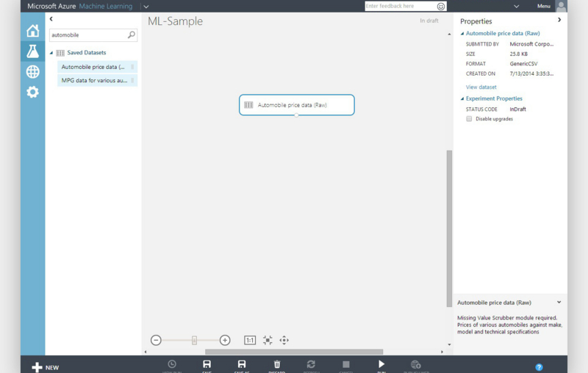Viewport: 588px width, 373px height.
Task: Click the In draft status label
Action: (429, 21)
